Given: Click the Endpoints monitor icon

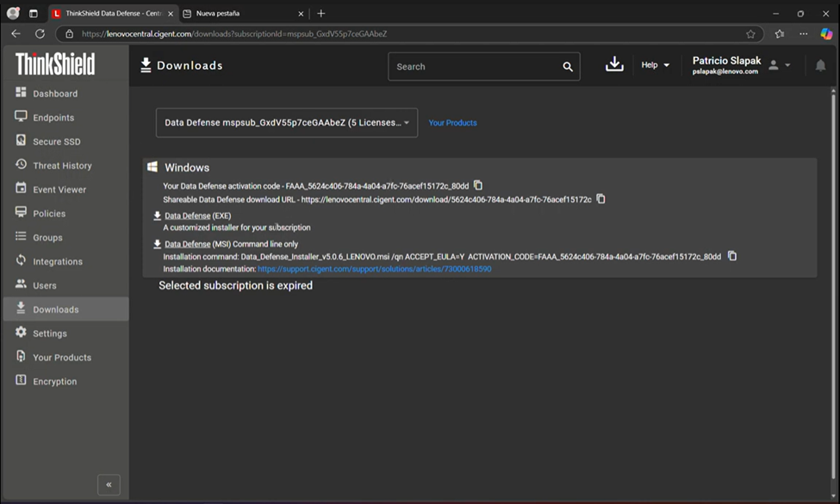Looking at the screenshot, I should 21,116.
